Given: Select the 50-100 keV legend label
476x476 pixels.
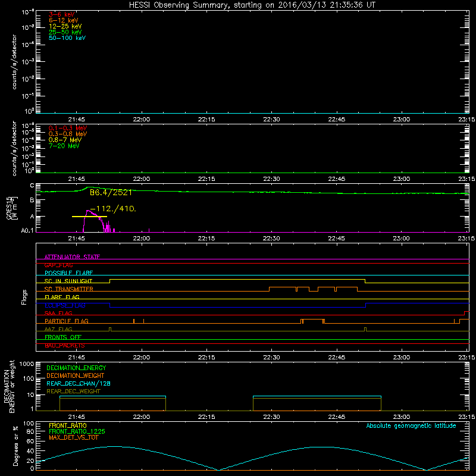Looking at the screenshot, I should point(67,38).
